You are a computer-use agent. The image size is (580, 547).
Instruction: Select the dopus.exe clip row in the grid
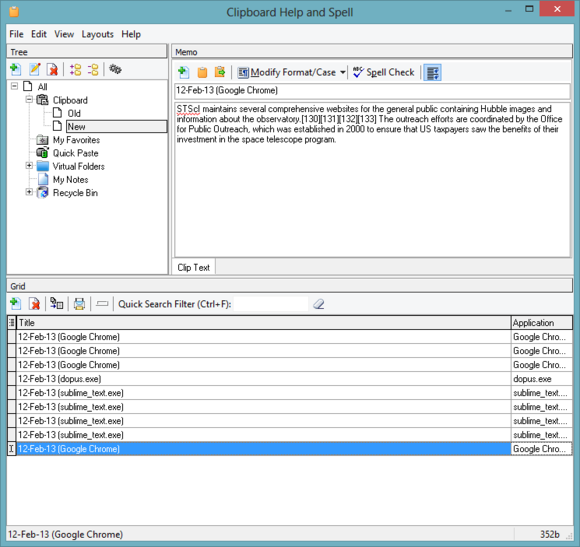290,379
